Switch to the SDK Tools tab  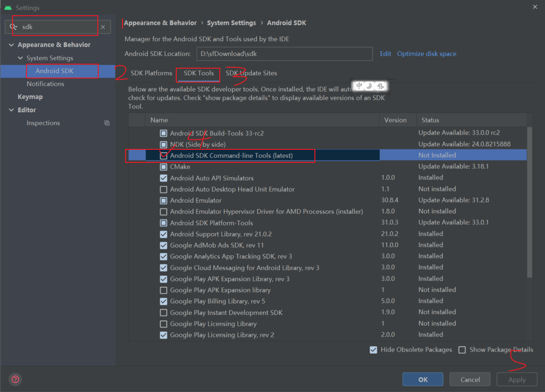pyautogui.click(x=199, y=73)
